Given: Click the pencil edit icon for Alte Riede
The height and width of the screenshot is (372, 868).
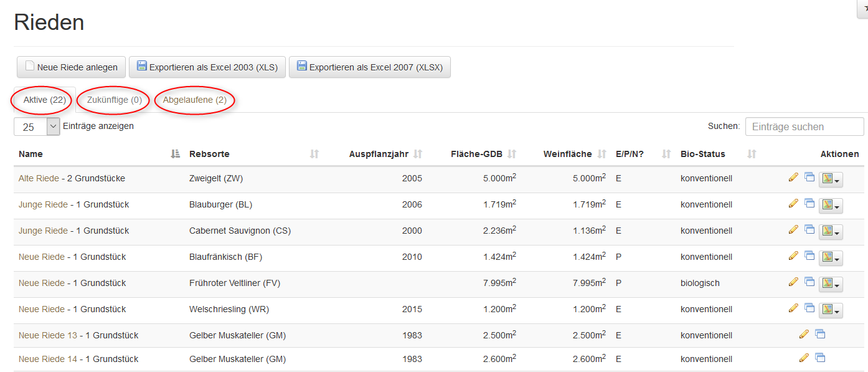Looking at the screenshot, I should [793, 177].
